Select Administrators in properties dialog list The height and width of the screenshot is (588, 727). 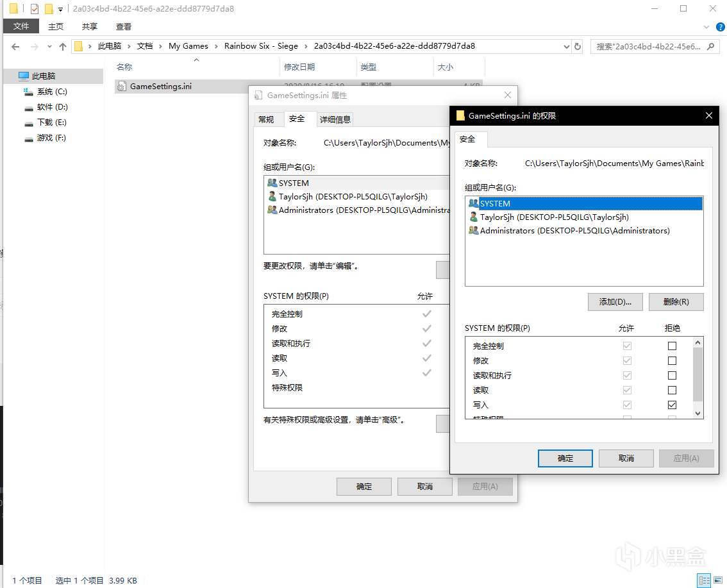click(x=358, y=210)
